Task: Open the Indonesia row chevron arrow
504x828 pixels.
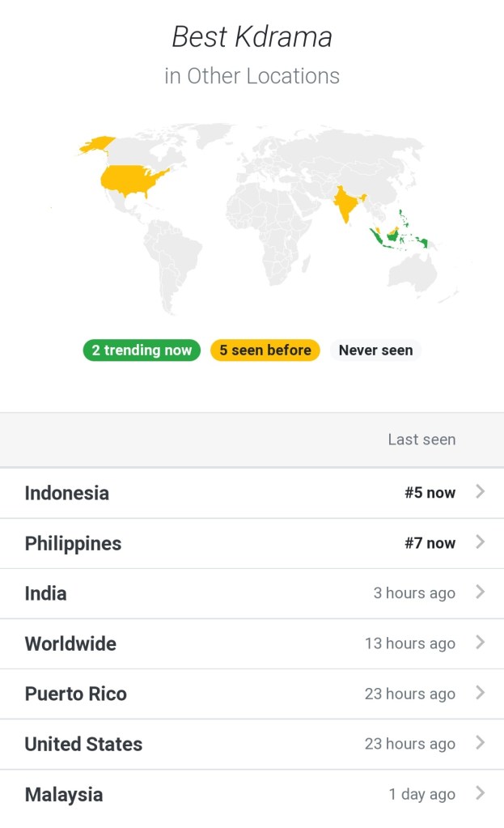Action: (x=480, y=491)
